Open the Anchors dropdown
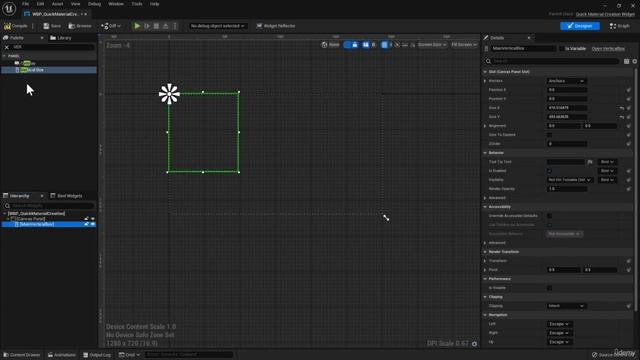The width and height of the screenshot is (640, 360). click(567, 81)
